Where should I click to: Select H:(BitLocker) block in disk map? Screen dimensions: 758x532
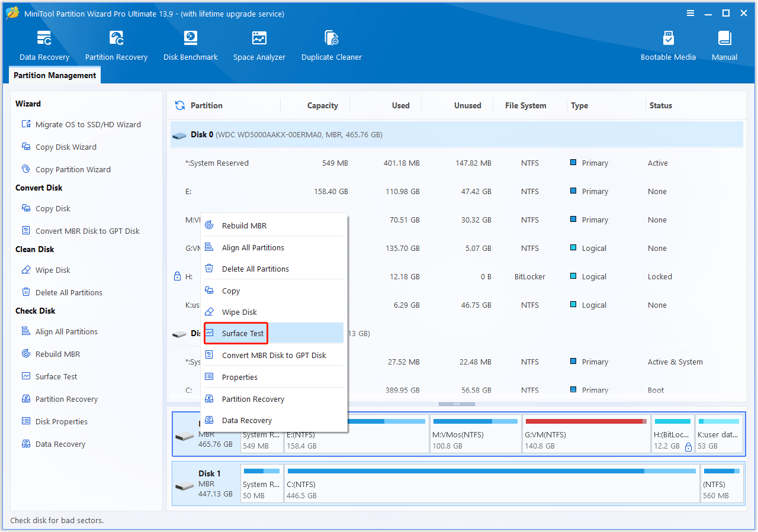tap(672, 434)
